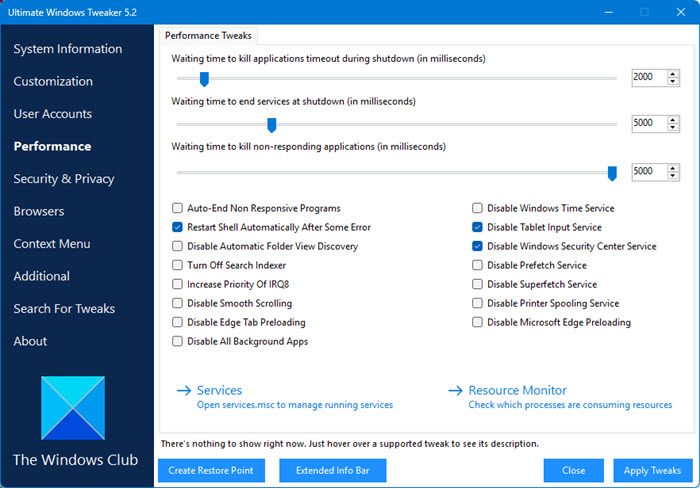Open User Accounts section
The width and height of the screenshot is (700, 489).
(x=53, y=114)
